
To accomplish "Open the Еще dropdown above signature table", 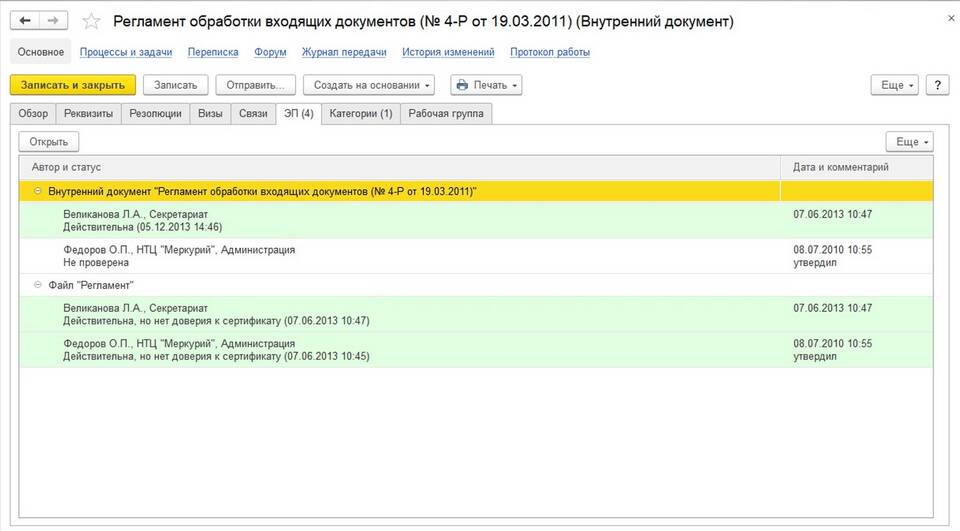I will point(910,141).
